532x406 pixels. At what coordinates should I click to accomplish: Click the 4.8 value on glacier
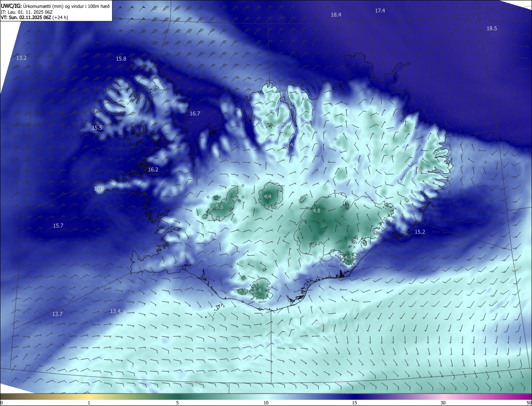316,210
